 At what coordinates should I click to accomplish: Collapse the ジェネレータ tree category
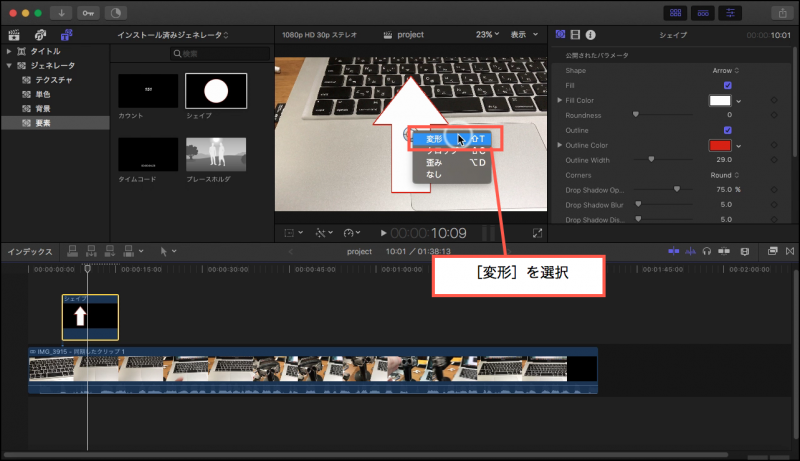9,65
